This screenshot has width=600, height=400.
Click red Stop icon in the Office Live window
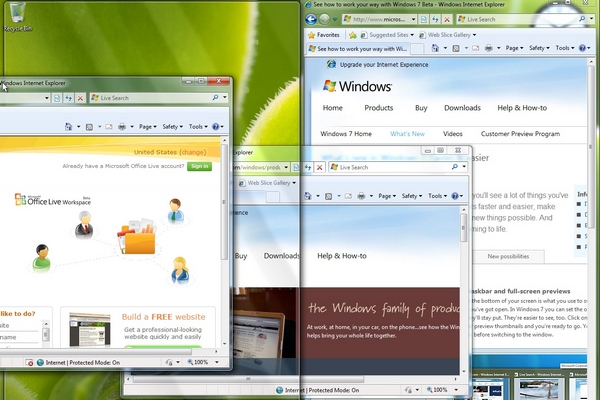click(80, 98)
